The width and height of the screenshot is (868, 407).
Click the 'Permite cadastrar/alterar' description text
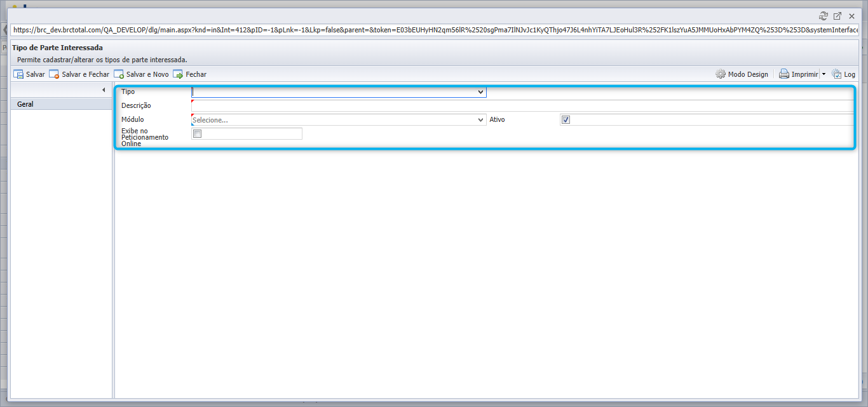(x=102, y=60)
